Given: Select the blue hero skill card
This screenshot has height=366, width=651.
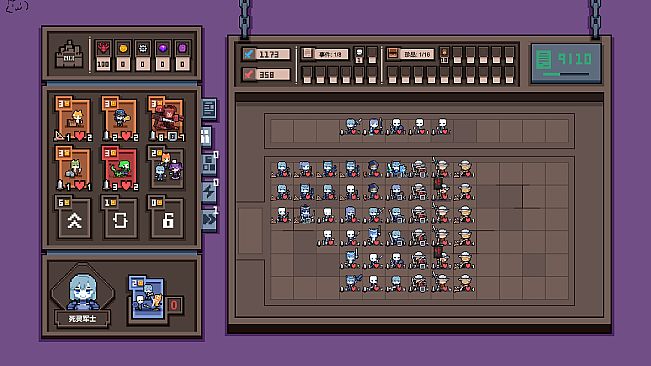Looking at the screenshot, I should coord(147,298).
